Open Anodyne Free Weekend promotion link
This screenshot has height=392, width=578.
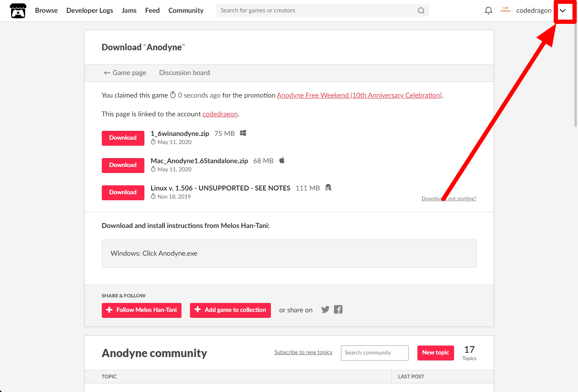point(359,95)
